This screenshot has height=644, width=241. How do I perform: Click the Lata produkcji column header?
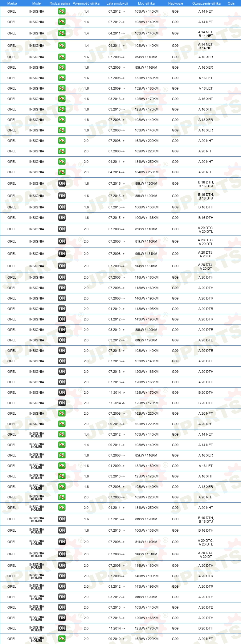(117, 3)
